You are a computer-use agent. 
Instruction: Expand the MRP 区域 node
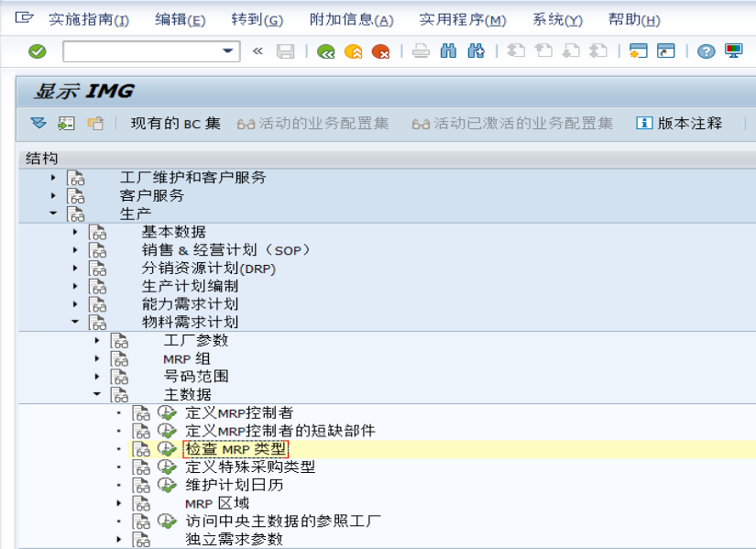(x=119, y=503)
